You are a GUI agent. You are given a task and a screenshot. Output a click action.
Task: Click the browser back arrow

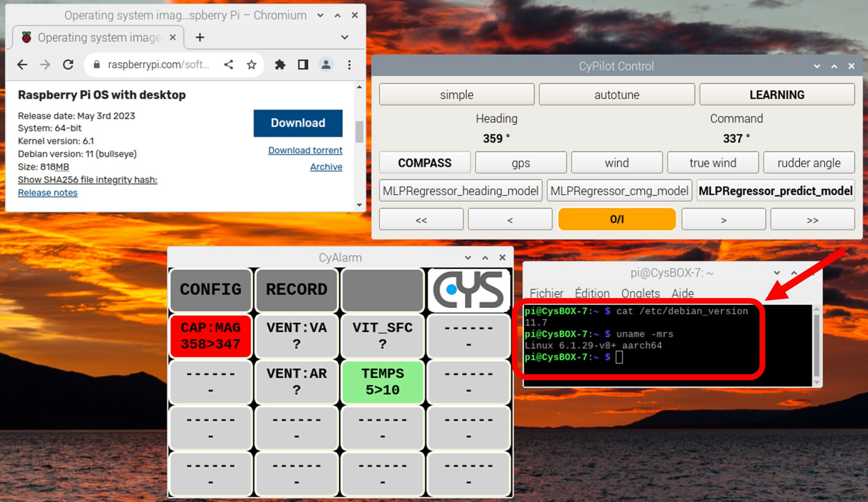(22, 64)
